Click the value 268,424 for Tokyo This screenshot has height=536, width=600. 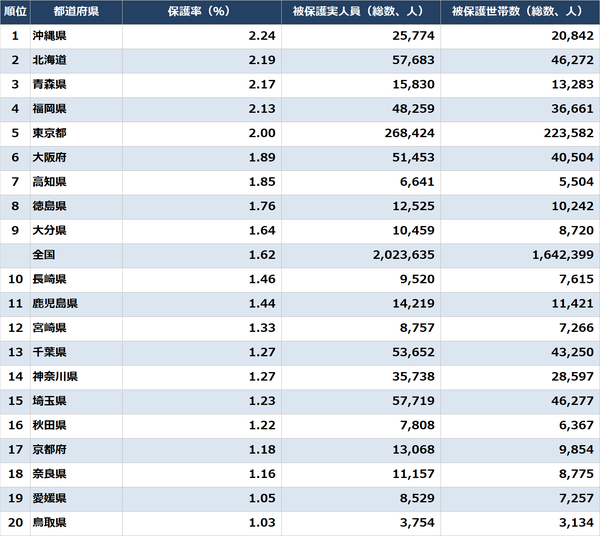[410, 133]
